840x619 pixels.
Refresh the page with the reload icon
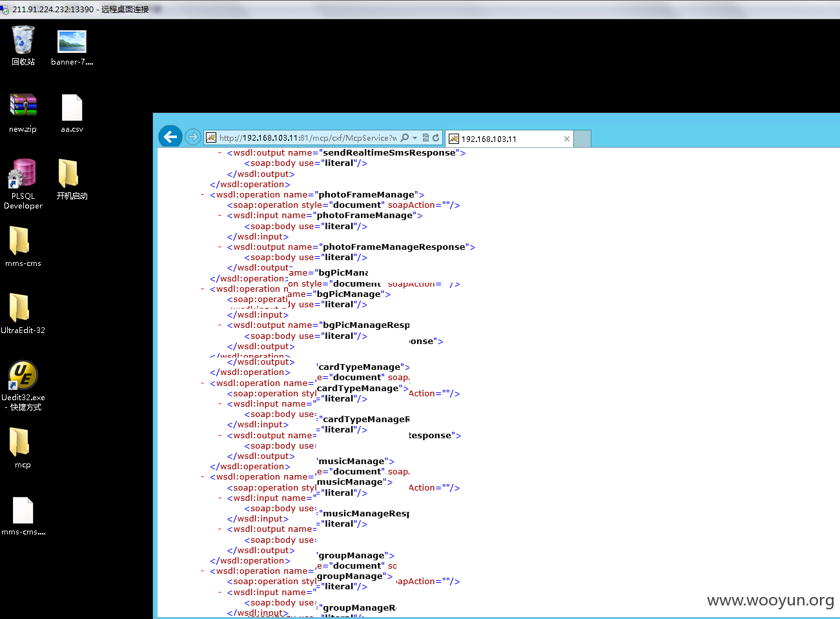[x=436, y=137]
